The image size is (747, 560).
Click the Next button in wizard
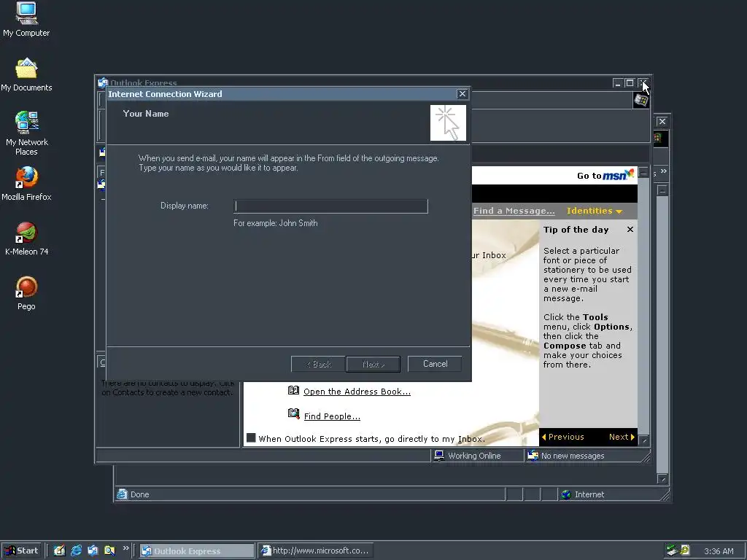click(x=373, y=365)
